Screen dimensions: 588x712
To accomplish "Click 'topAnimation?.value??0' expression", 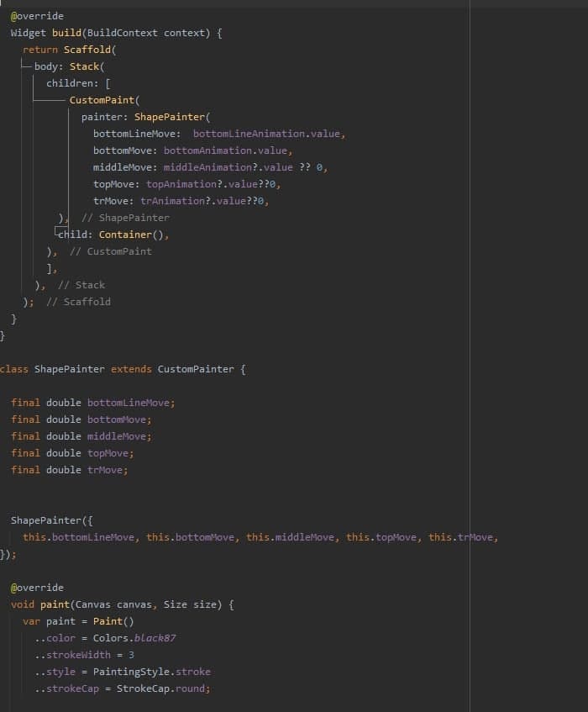I will coord(211,184).
